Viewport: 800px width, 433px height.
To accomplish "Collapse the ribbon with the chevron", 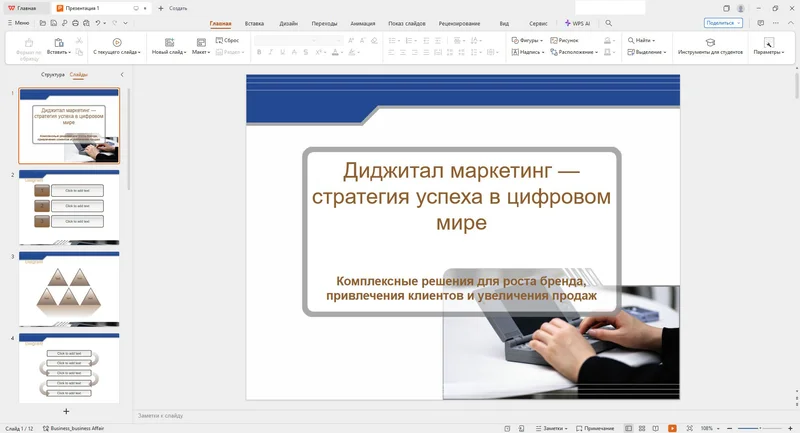I will point(790,23).
